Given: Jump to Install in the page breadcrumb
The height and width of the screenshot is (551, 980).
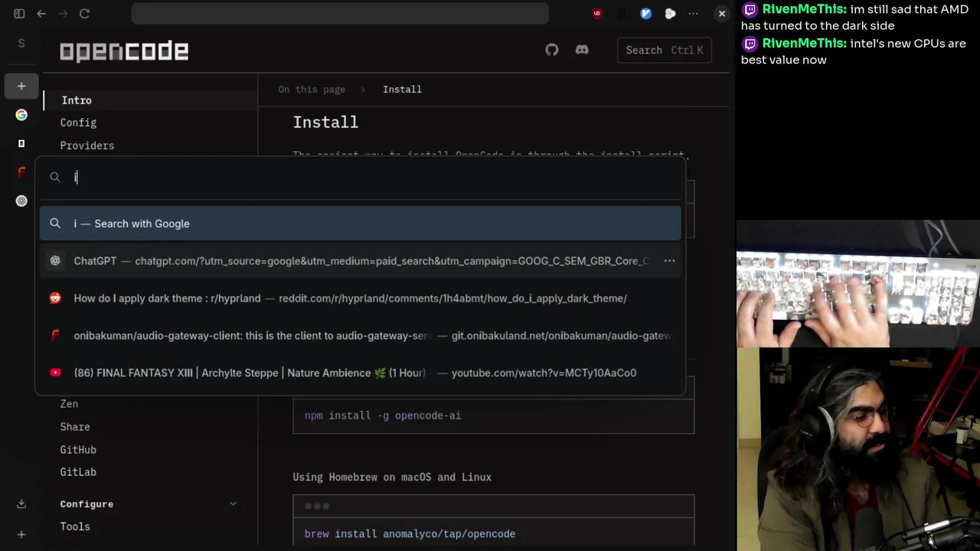Looking at the screenshot, I should click(x=402, y=90).
